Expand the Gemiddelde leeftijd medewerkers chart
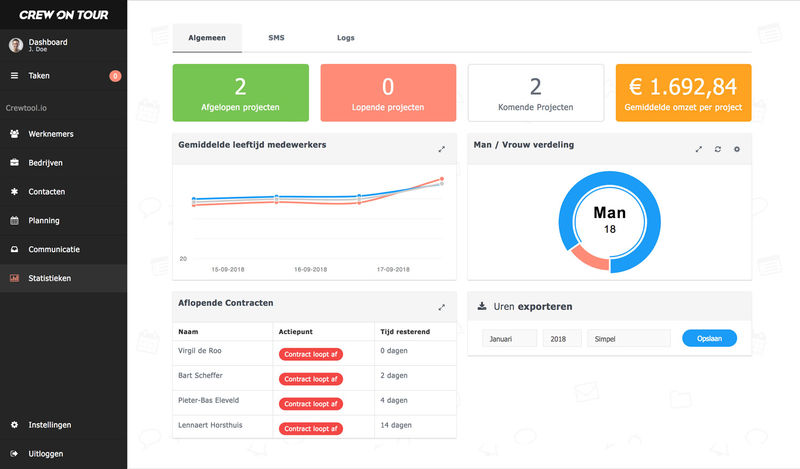Image resolution: width=800 pixels, height=469 pixels. (x=441, y=149)
